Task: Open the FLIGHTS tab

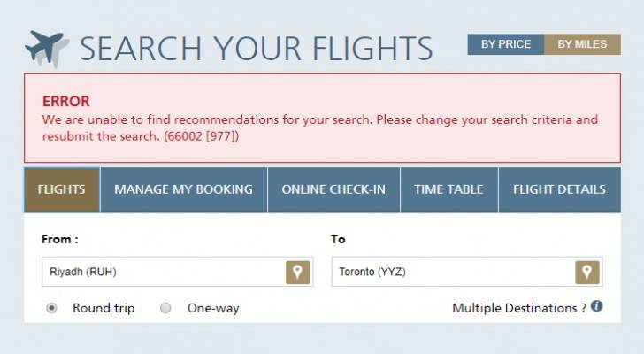Action: (x=62, y=189)
